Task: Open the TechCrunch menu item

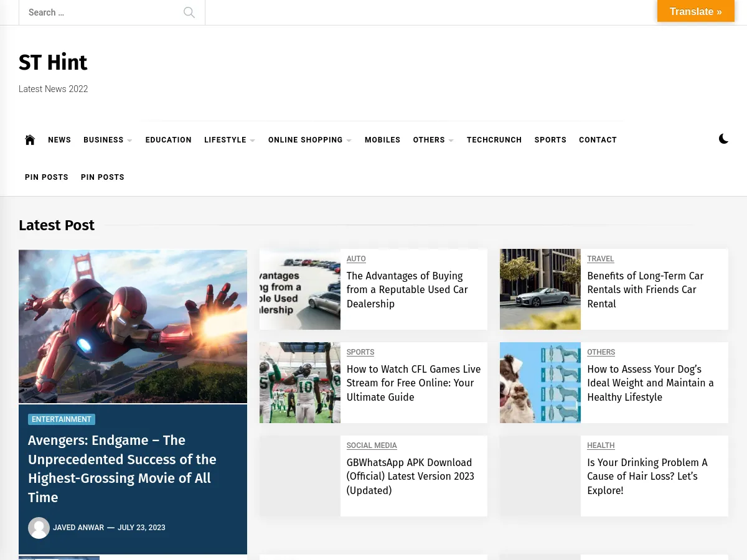Action: coord(494,140)
